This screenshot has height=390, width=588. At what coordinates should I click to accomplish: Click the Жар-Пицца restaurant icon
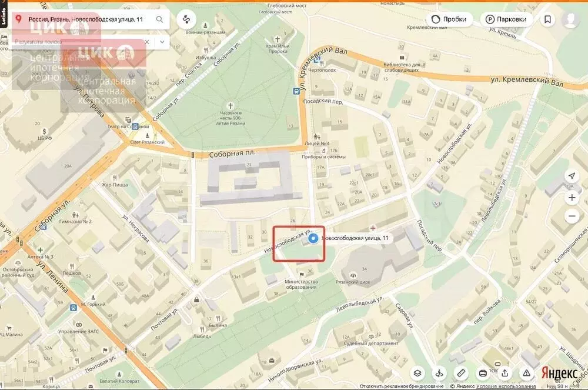pos(115,178)
